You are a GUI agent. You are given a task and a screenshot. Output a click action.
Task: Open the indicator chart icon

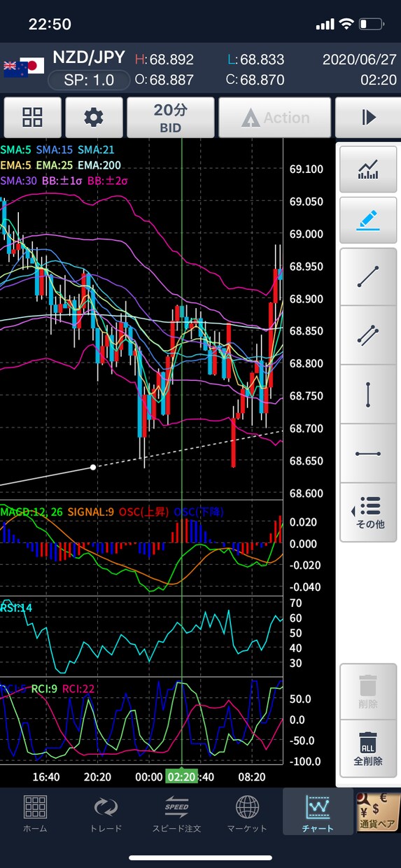[x=368, y=169]
